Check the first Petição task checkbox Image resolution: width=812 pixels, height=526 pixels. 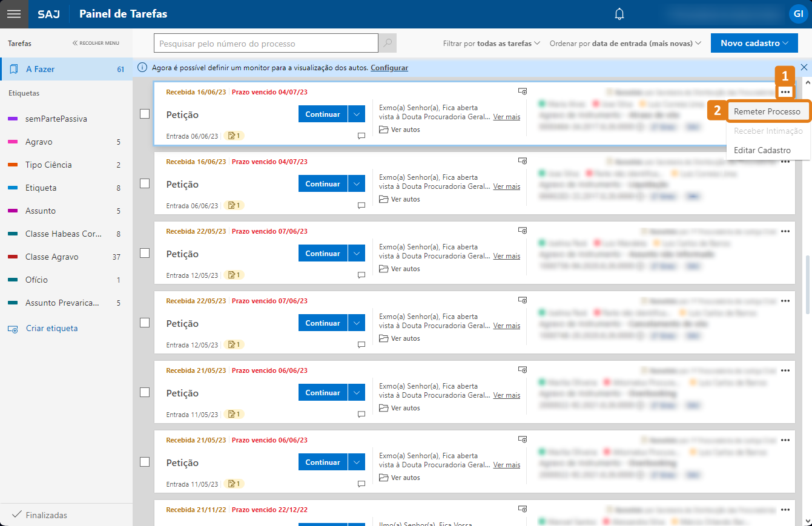(x=145, y=114)
